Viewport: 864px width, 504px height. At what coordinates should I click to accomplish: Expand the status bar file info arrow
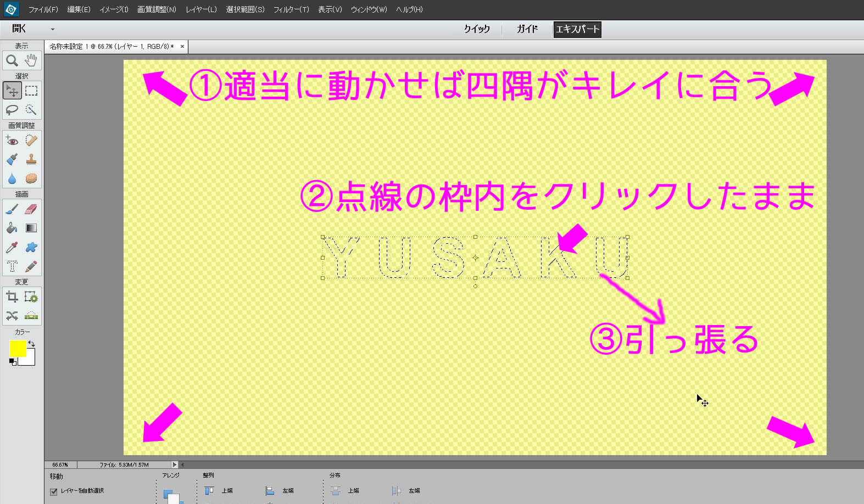(x=175, y=464)
